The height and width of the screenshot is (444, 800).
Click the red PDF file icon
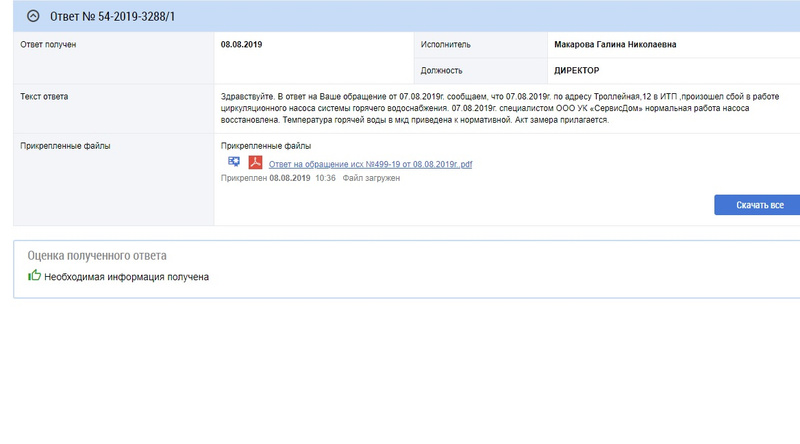255,162
